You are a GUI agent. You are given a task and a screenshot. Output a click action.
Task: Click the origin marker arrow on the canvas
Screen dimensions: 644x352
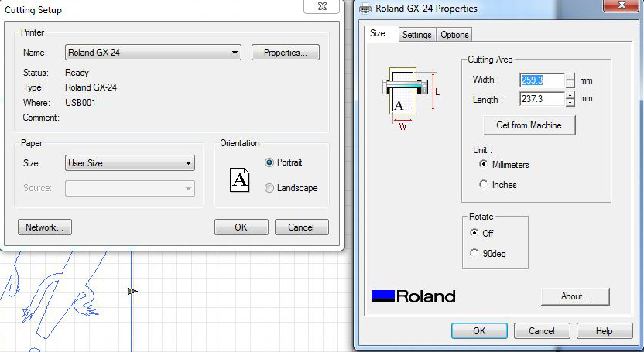tap(132, 292)
